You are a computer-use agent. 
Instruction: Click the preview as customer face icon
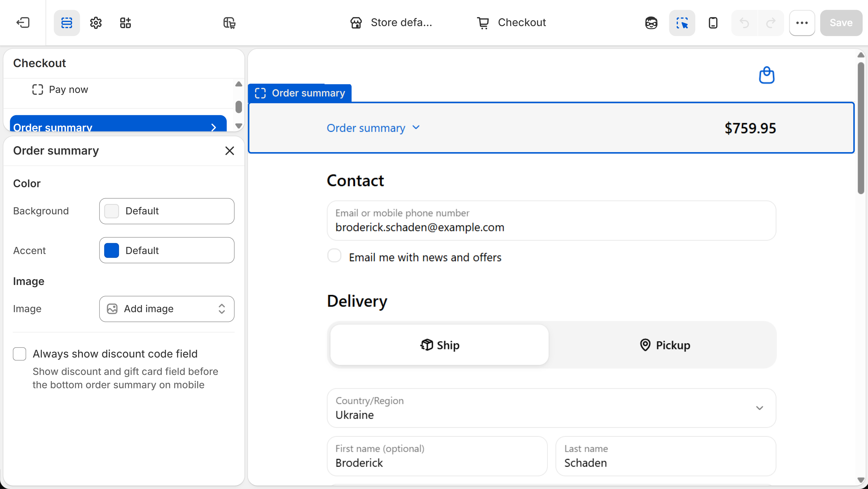(x=651, y=23)
